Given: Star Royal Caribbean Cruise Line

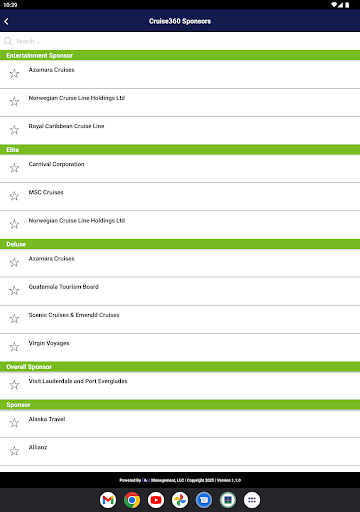Looking at the screenshot, I should [14, 130].
